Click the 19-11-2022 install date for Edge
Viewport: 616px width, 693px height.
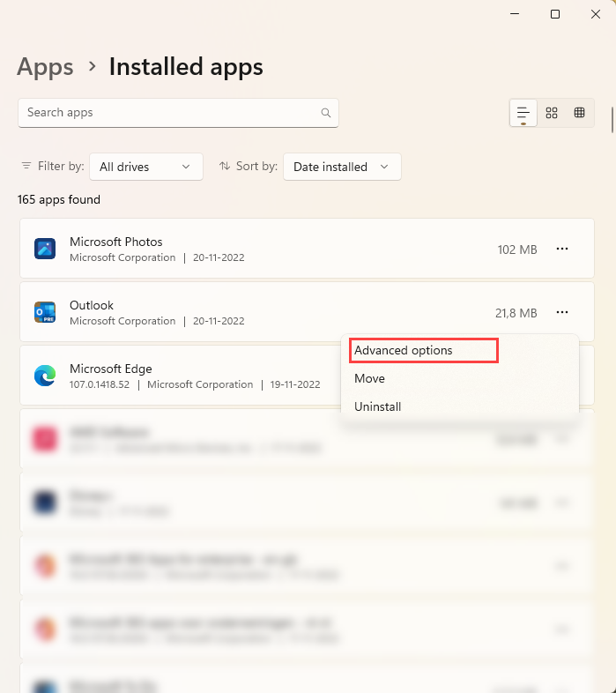click(x=295, y=384)
